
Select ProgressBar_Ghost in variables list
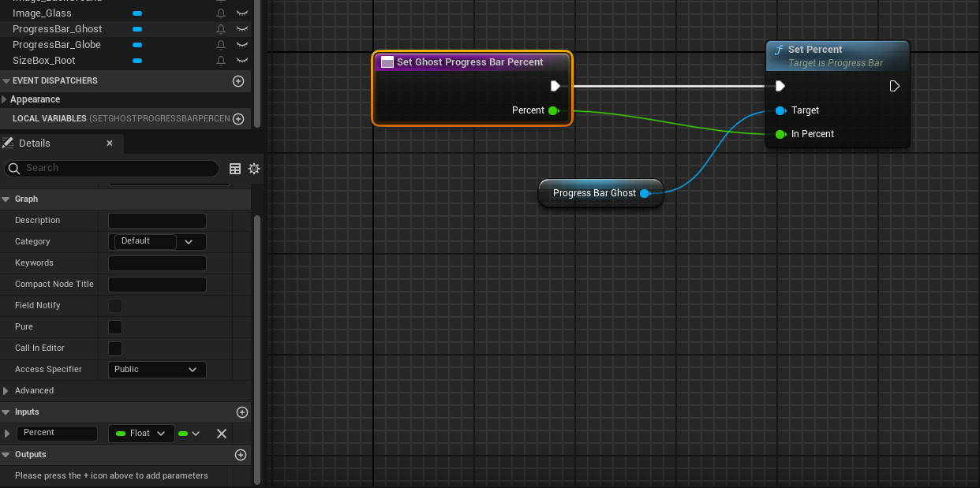coord(57,29)
